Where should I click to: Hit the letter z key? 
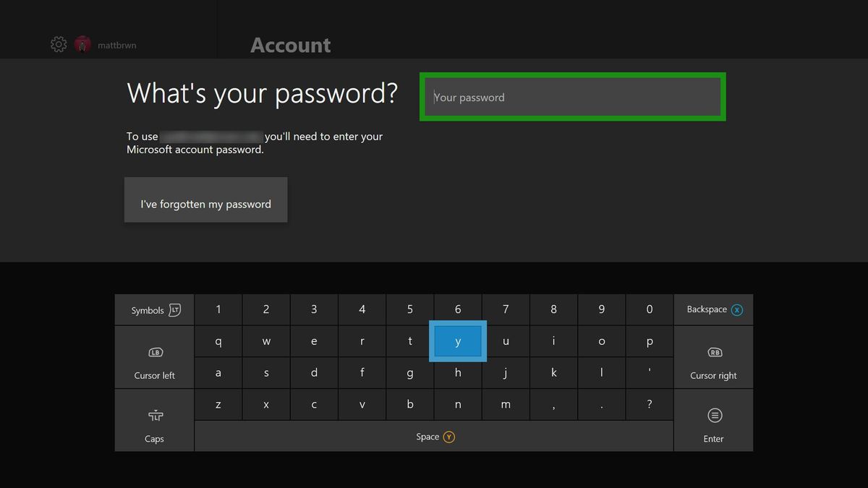218,405
